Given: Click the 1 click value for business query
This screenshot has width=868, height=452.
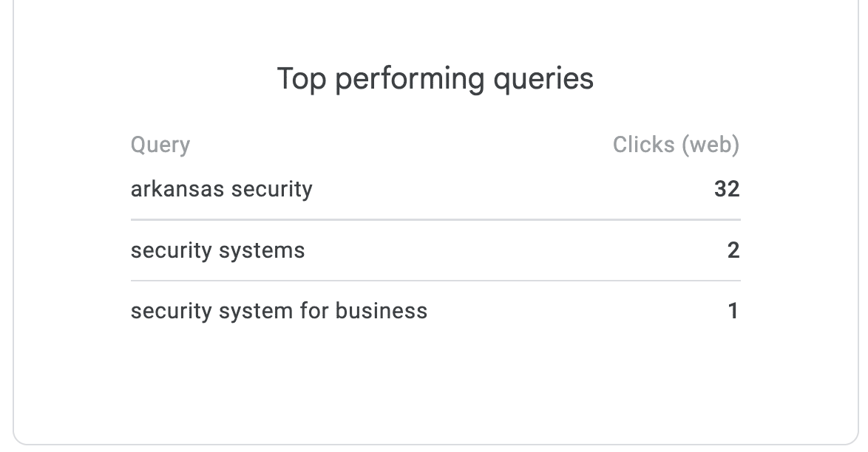Looking at the screenshot, I should coord(733,311).
